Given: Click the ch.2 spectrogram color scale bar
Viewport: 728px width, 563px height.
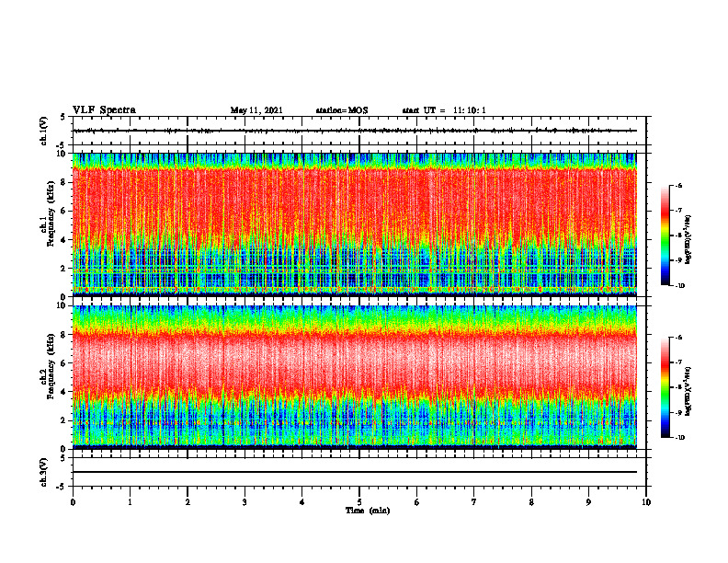Looking at the screenshot, I should 665,387.
